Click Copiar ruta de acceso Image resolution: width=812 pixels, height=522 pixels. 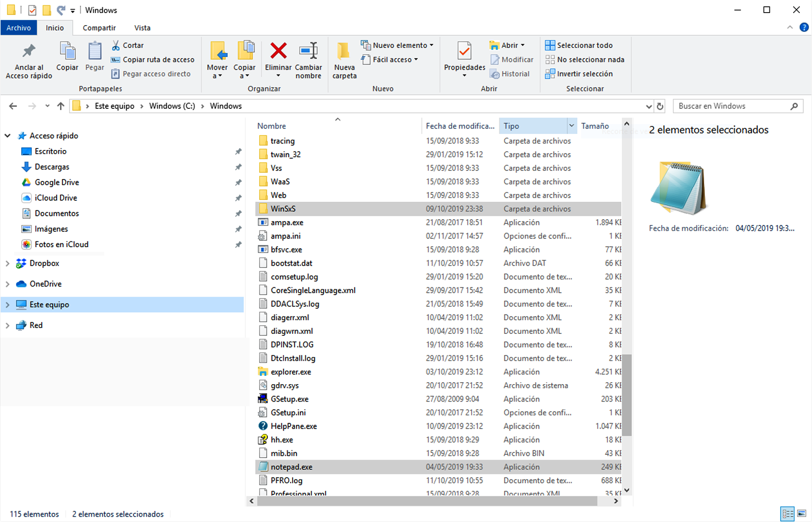(153, 60)
